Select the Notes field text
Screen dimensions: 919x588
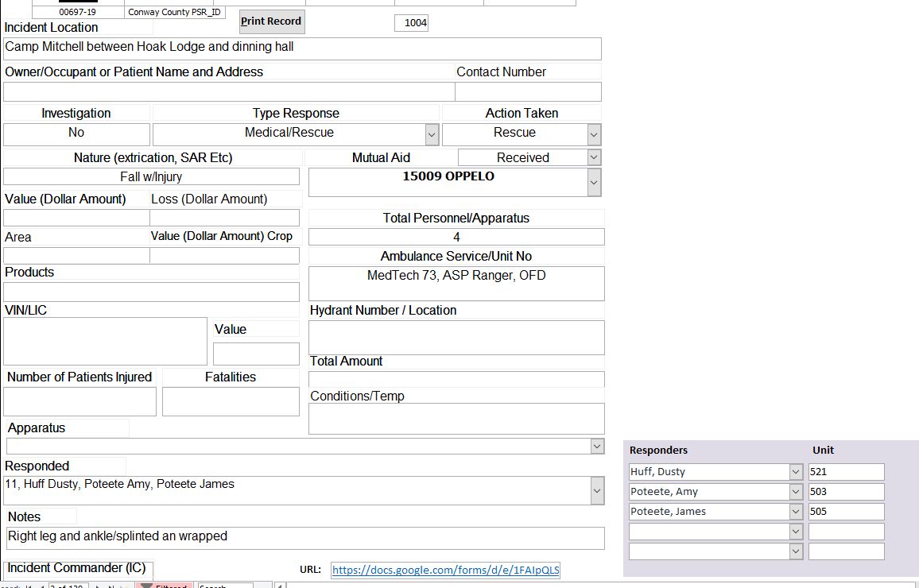tap(305, 538)
